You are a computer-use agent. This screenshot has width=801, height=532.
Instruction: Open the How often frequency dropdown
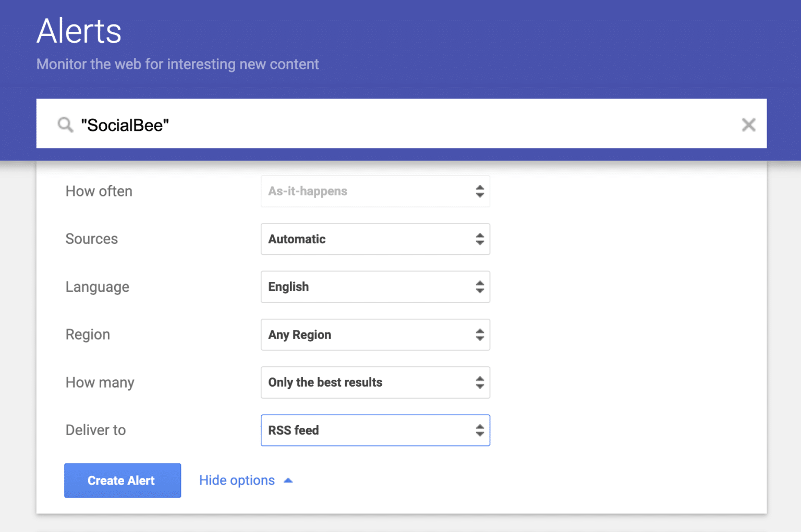(x=375, y=191)
